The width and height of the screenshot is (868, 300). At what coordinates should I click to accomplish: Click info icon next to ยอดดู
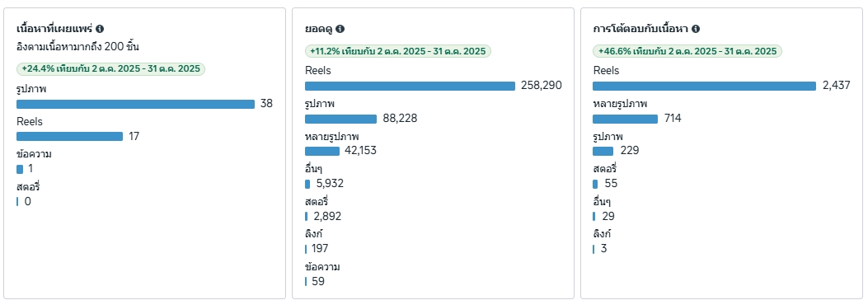coord(340,29)
